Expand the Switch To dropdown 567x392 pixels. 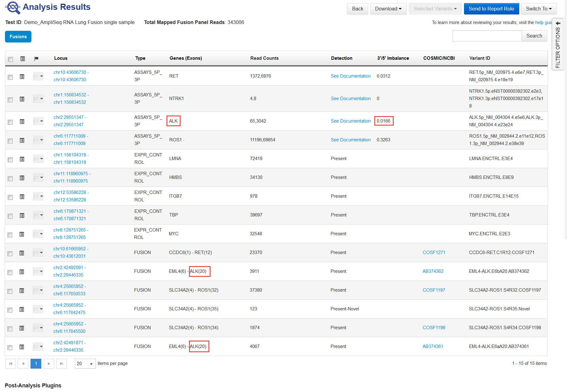(538, 9)
